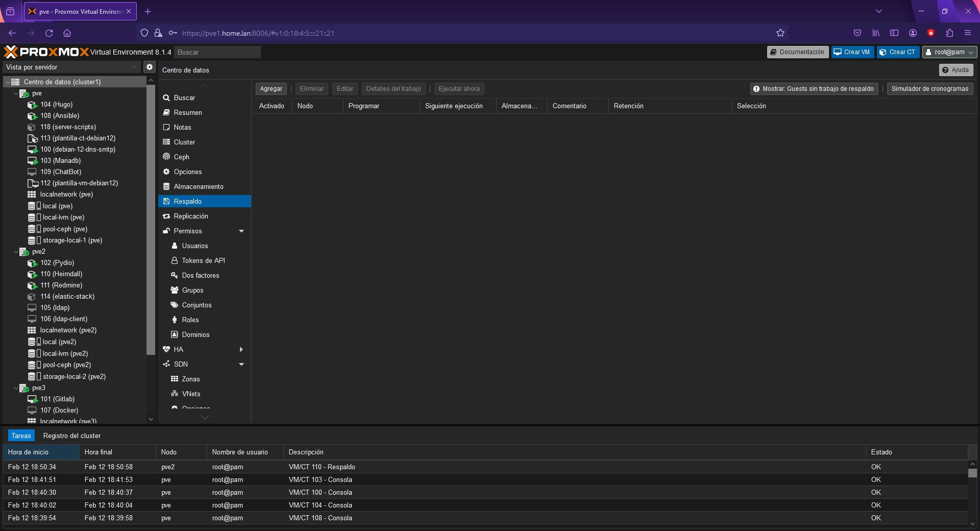Image resolution: width=980 pixels, height=531 pixels.
Task: Click the VM icon for 100 (debian-12-dns-smtp)
Action: (x=32, y=150)
